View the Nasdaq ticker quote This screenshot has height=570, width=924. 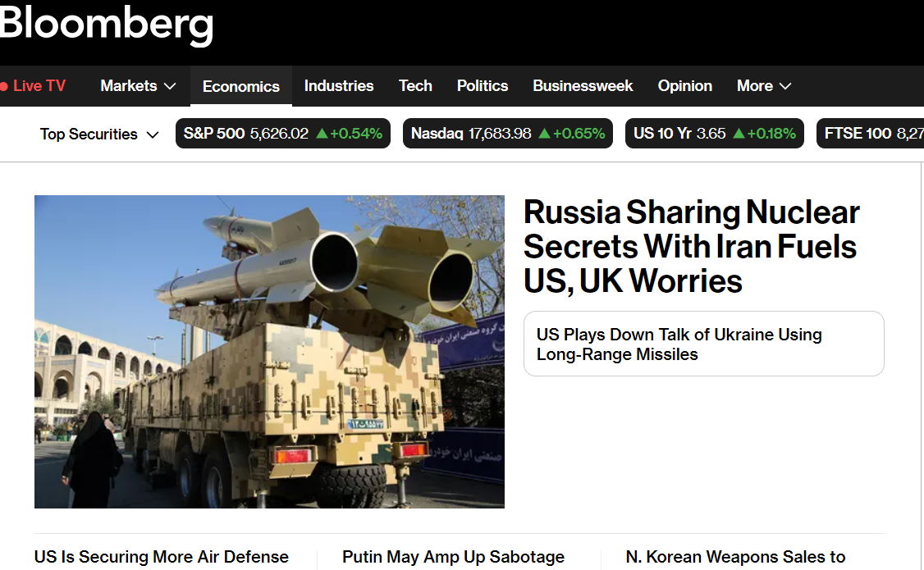pos(507,134)
